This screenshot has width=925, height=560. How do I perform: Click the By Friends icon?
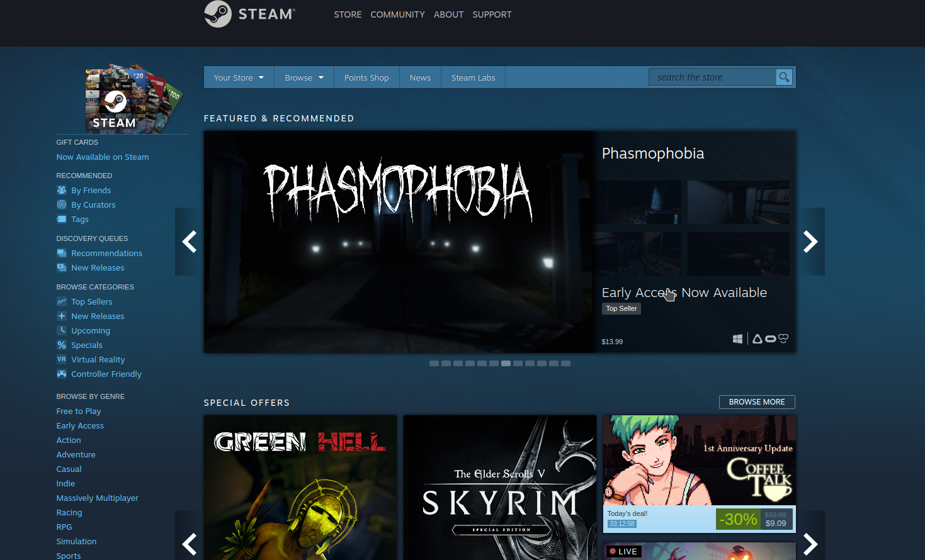(x=62, y=190)
